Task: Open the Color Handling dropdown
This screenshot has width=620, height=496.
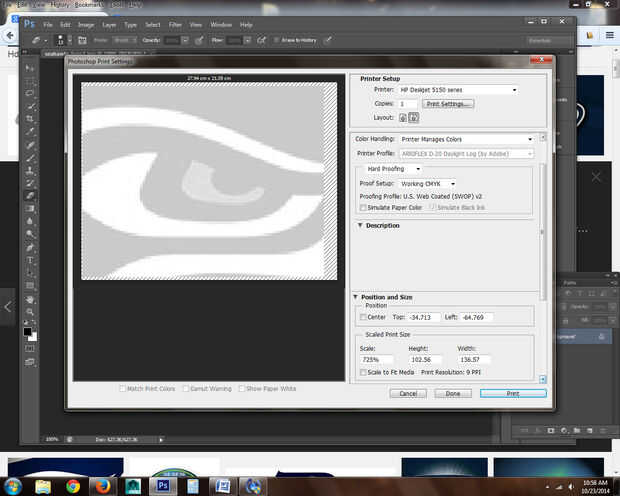Action: (466, 139)
